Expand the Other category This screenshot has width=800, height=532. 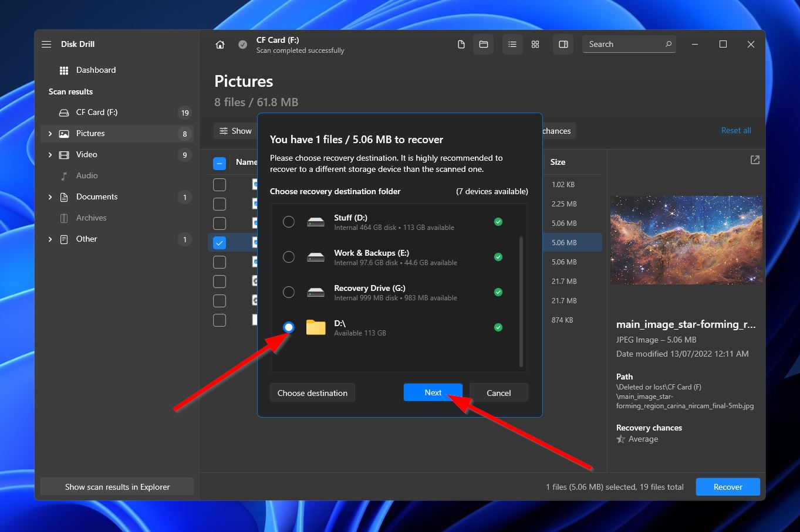pyautogui.click(x=50, y=239)
